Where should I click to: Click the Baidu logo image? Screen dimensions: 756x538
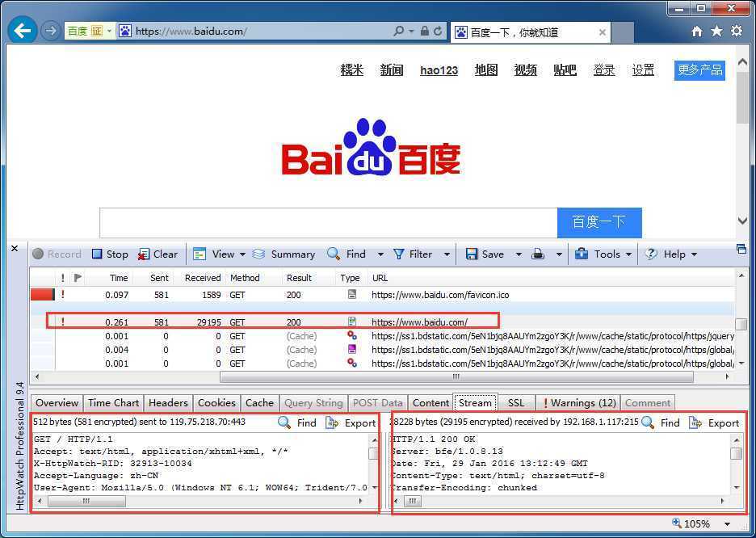tap(371, 147)
